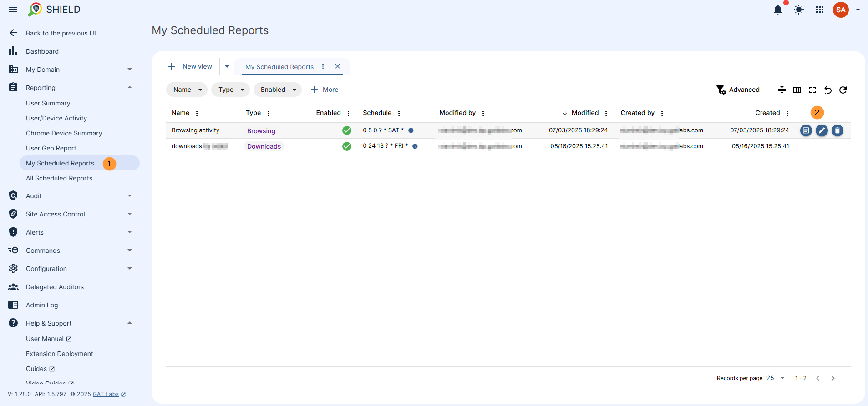Open User Geo Report
868x406 pixels.
pyautogui.click(x=51, y=148)
